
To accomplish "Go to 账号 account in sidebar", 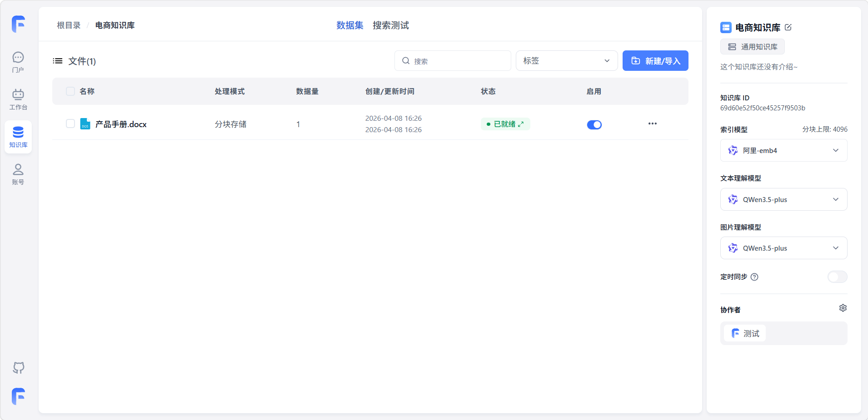I will pyautogui.click(x=18, y=174).
